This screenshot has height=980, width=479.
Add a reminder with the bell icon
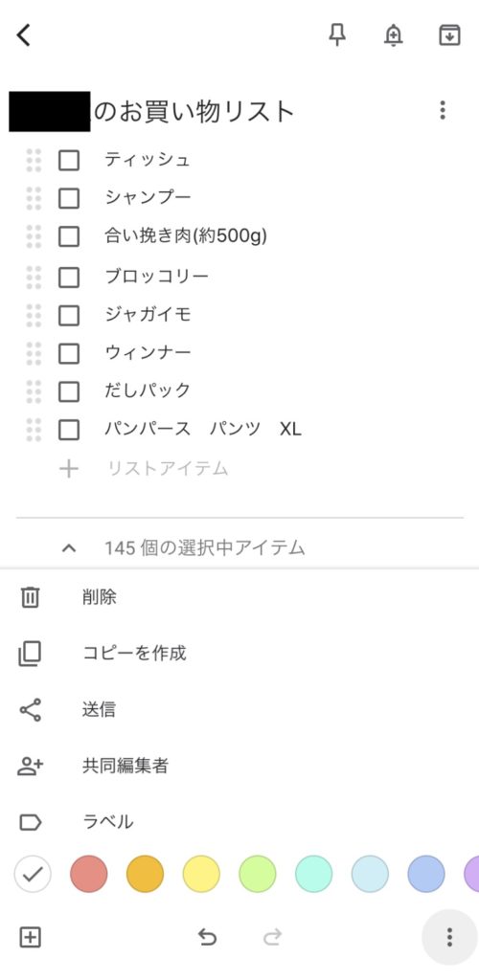click(393, 35)
